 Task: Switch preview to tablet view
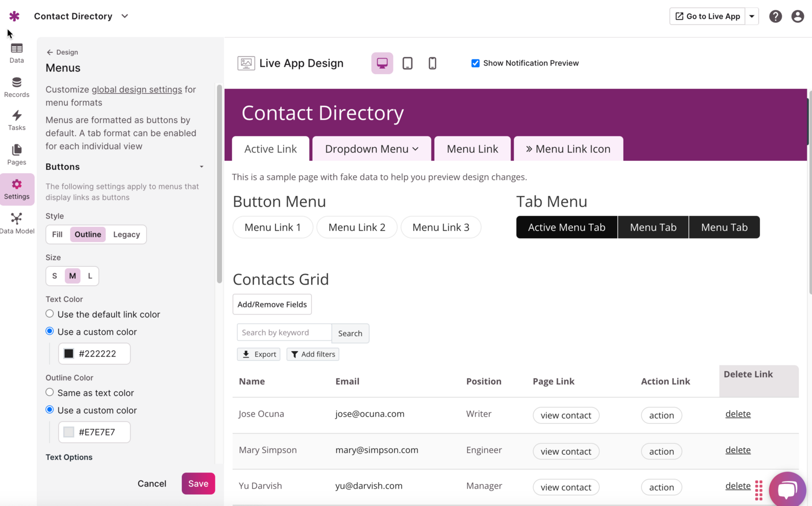coord(407,63)
